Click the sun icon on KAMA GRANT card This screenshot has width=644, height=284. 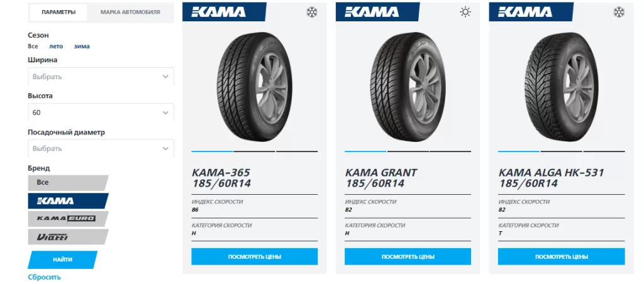(465, 12)
